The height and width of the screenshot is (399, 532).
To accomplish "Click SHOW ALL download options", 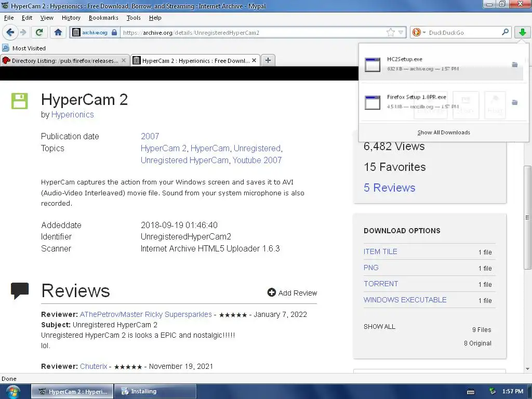I will [379, 326].
